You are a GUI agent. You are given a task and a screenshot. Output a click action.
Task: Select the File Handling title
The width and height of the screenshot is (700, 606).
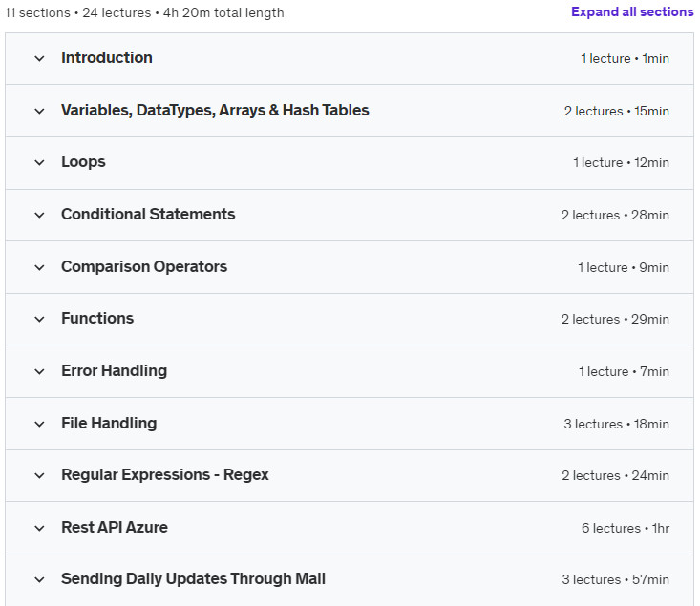point(109,423)
